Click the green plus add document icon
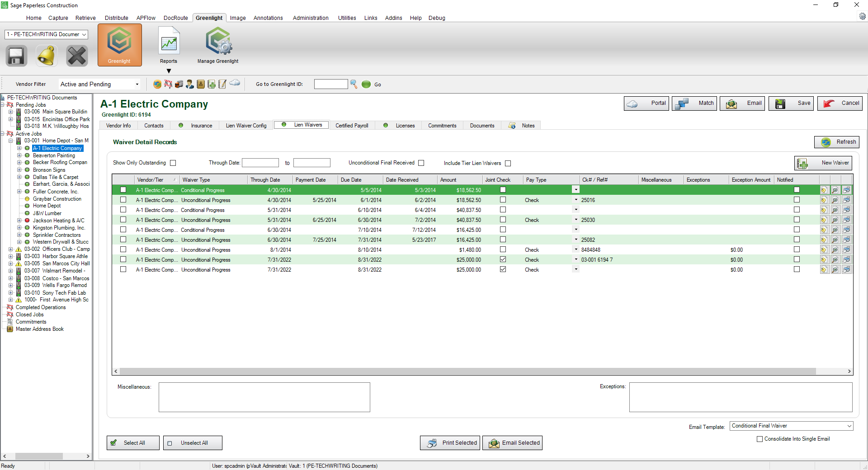The width and height of the screenshot is (868, 470). tap(212, 84)
